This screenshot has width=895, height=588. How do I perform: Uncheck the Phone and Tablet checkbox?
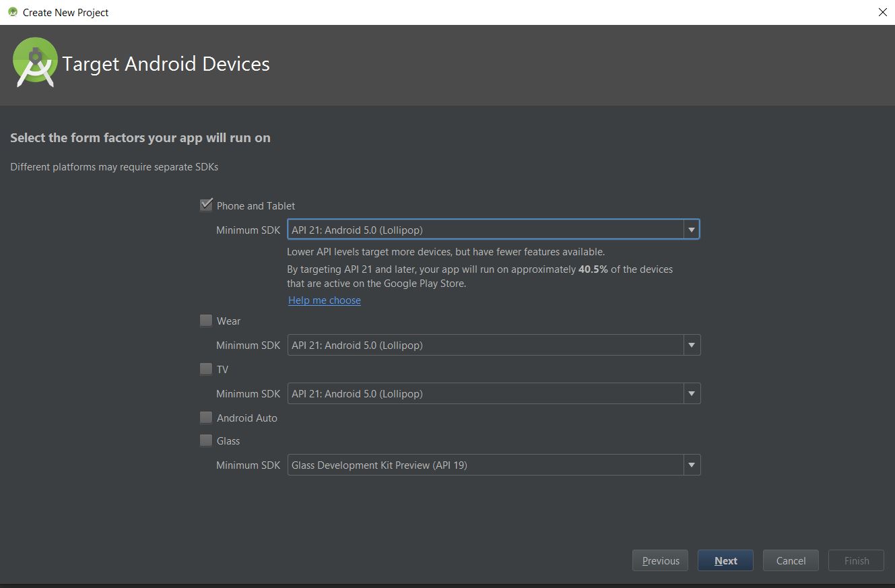[x=206, y=205]
